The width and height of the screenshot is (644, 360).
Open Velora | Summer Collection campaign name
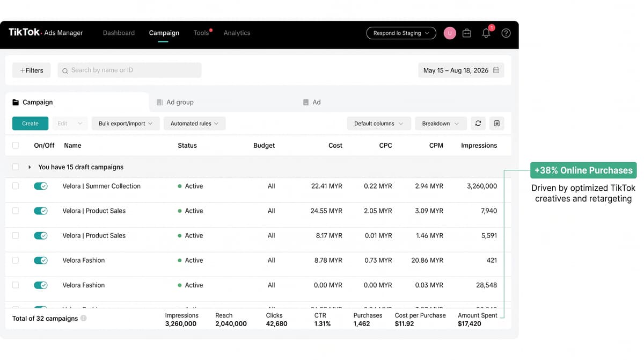[101, 186]
